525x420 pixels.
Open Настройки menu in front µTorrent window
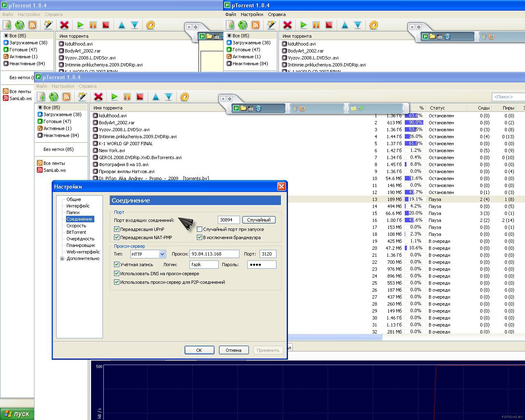click(x=63, y=86)
